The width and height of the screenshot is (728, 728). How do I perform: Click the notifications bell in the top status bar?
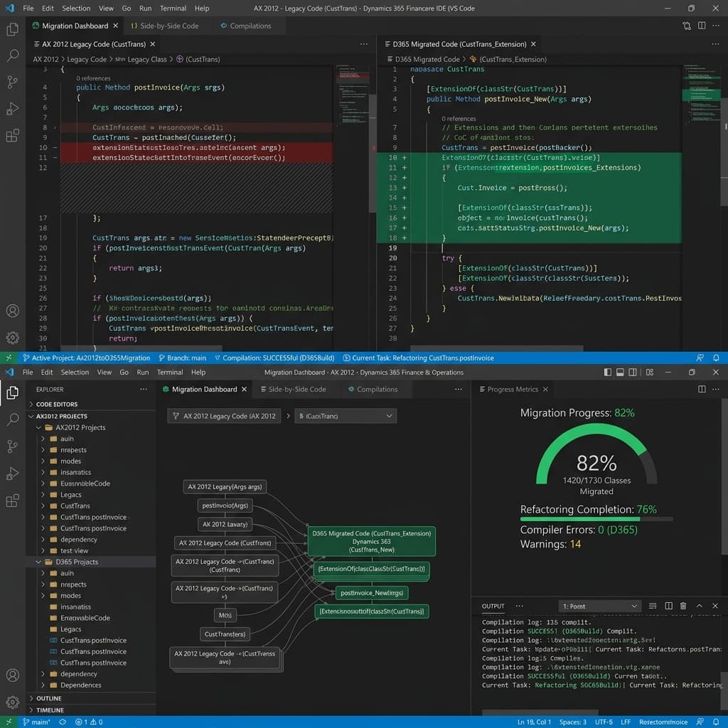(716, 358)
